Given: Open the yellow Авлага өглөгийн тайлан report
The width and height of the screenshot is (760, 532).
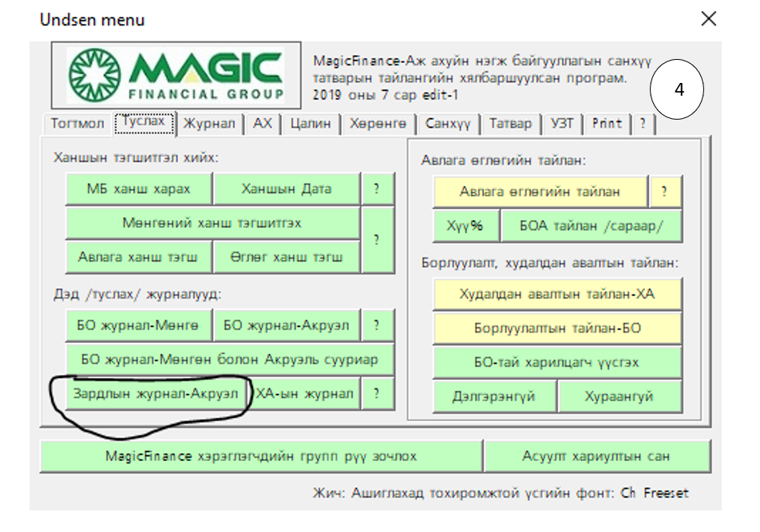Looking at the screenshot, I should click(x=540, y=191).
